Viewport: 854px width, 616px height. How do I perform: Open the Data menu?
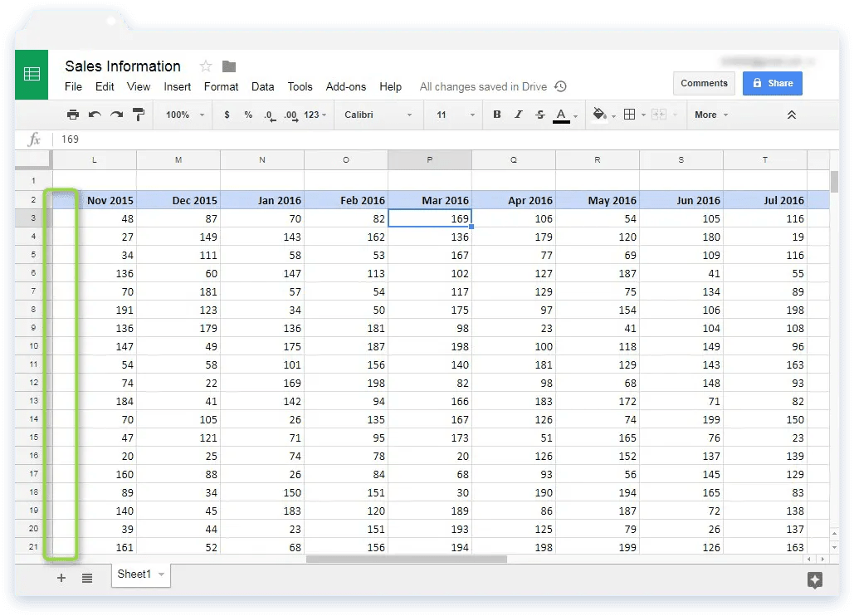coord(262,86)
